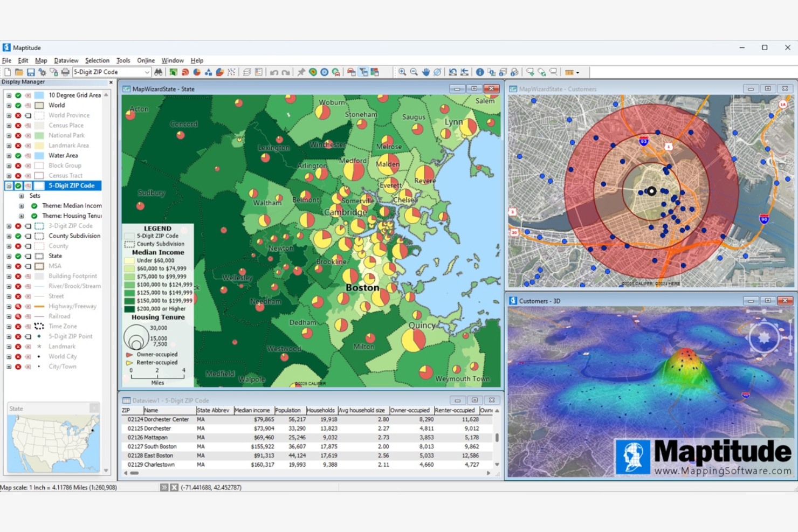Select the Info tool
Screen dimensions: 798x532
[x=479, y=71]
